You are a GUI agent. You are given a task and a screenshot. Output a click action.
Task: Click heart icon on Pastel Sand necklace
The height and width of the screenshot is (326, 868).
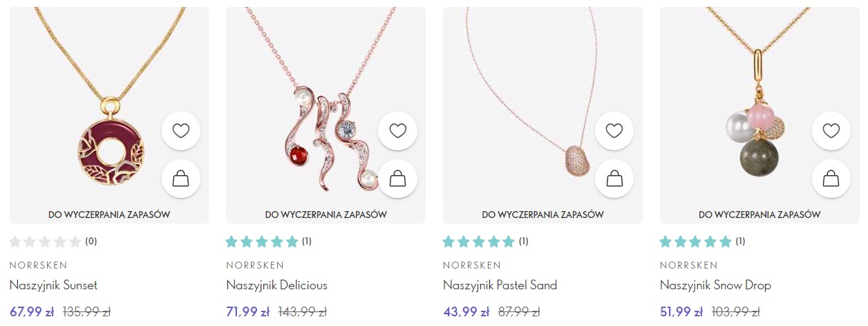coord(614,131)
